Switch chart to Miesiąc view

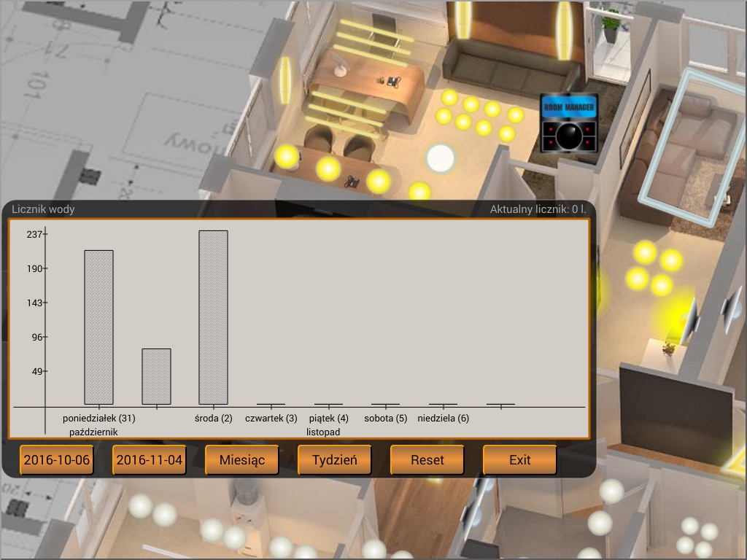(x=242, y=460)
